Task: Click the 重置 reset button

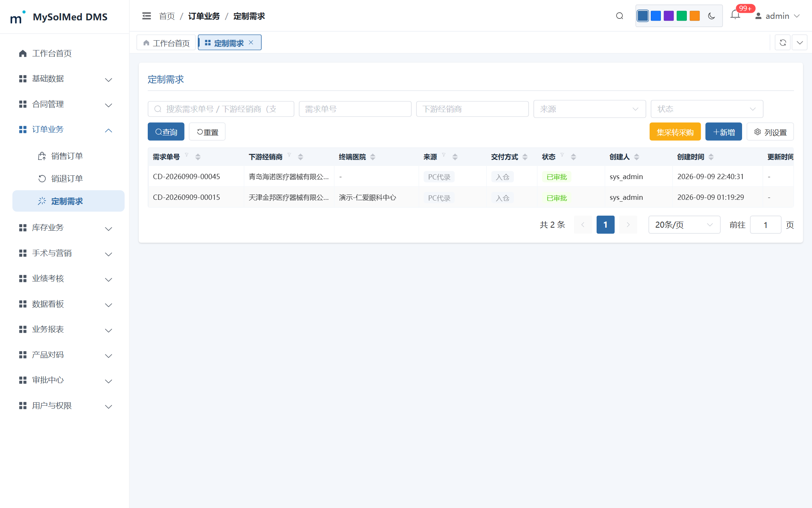Action: tap(207, 132)
